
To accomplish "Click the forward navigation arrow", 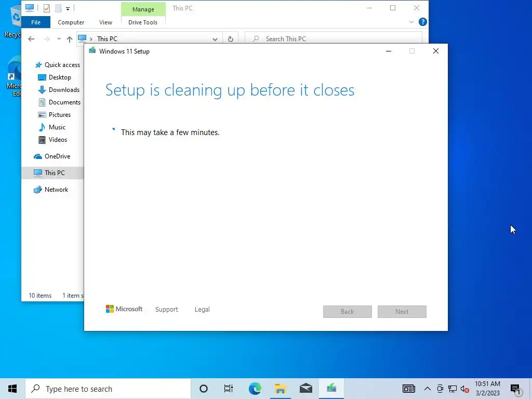I will 46,39.
